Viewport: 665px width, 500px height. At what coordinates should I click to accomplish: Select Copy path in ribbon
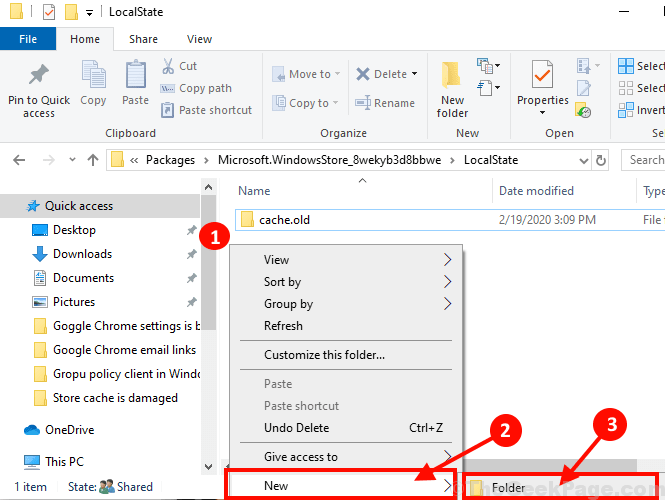[196, 88]
